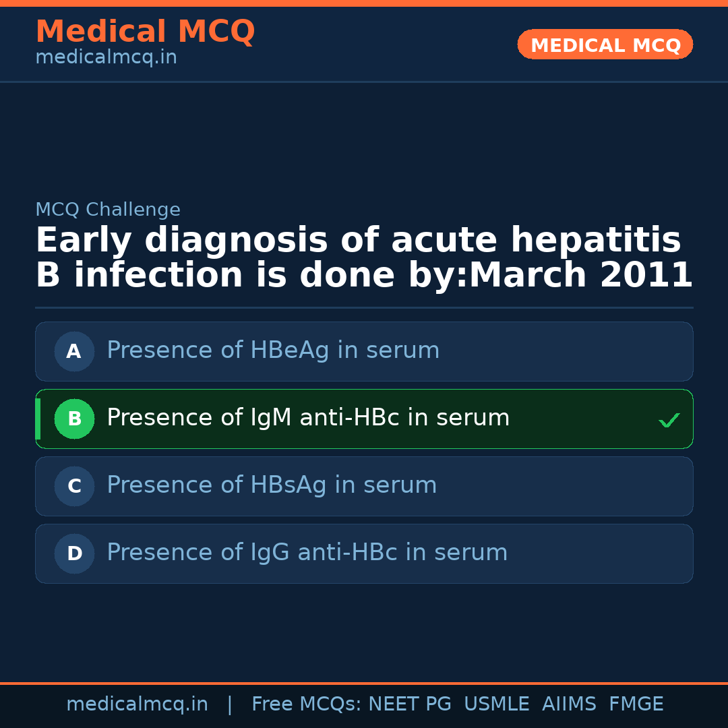Viewport: 728px width, 728px height.
Task: Select answer text Presence of HBeAg in serum
Action: [273, 351]
